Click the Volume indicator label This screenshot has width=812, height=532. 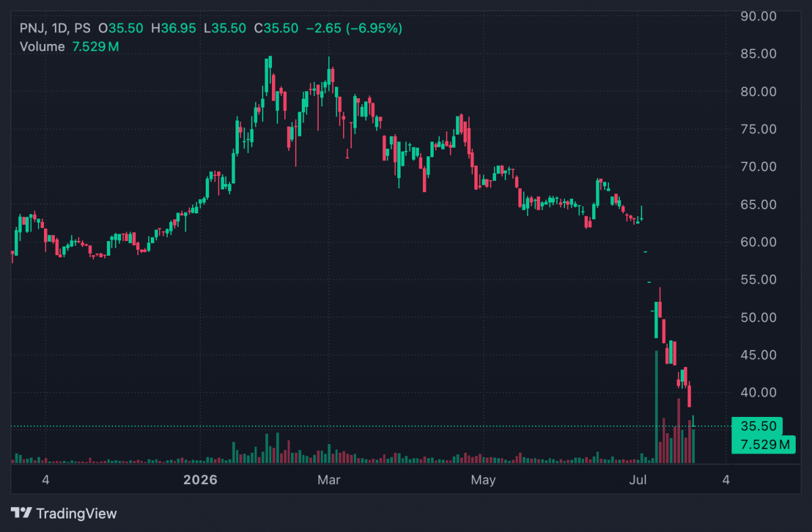[x=42, y=47]
